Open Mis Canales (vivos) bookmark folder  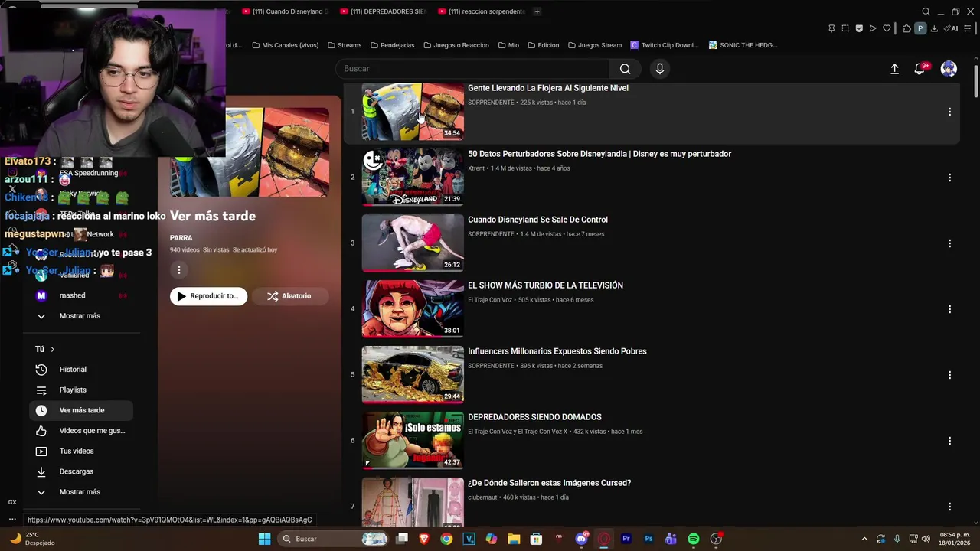pyautogui.click(x=285, y=45)
